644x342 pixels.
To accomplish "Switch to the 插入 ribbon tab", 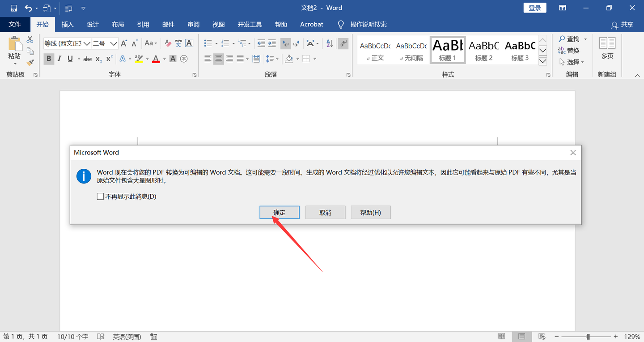I will [x=68, y=24].
